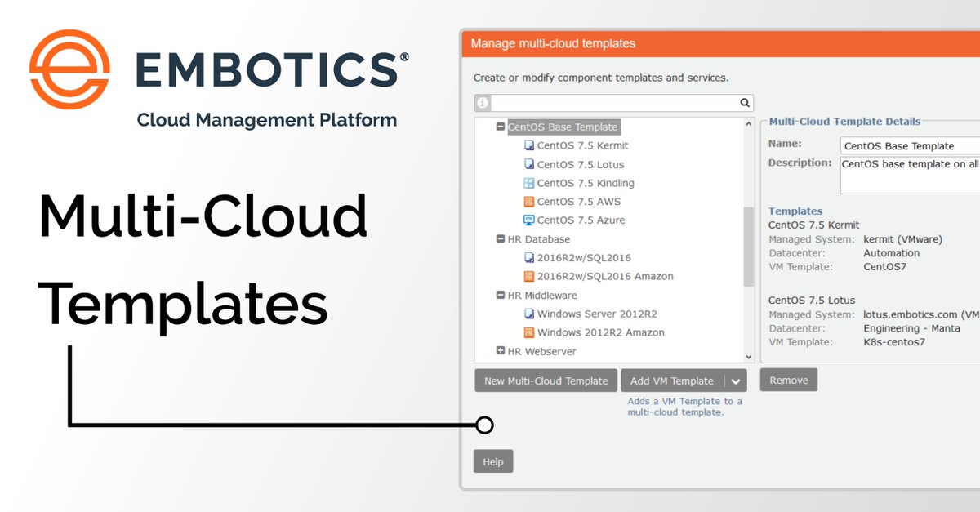Select CentOS 7.5 Kindling entry
The image size is (980, 512).
[x=586, y=183]
